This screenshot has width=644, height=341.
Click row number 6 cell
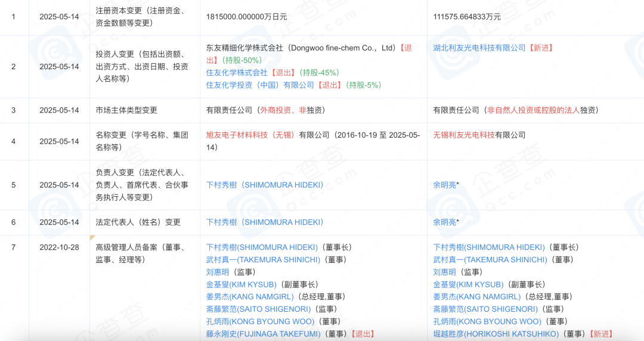click(x=14, y=222)
